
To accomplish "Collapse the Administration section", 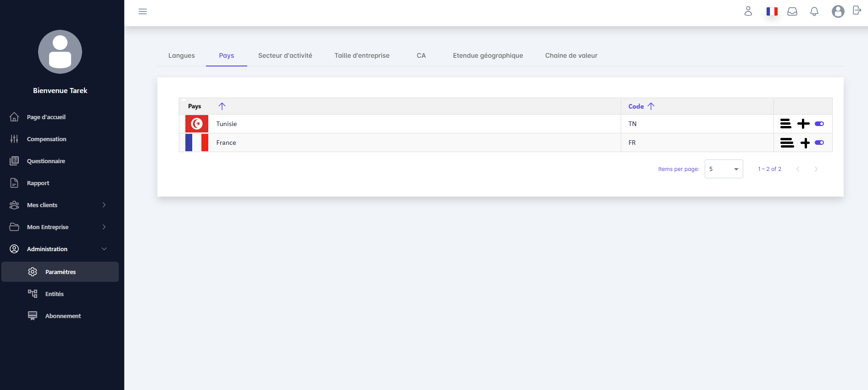I will point(104,249).
